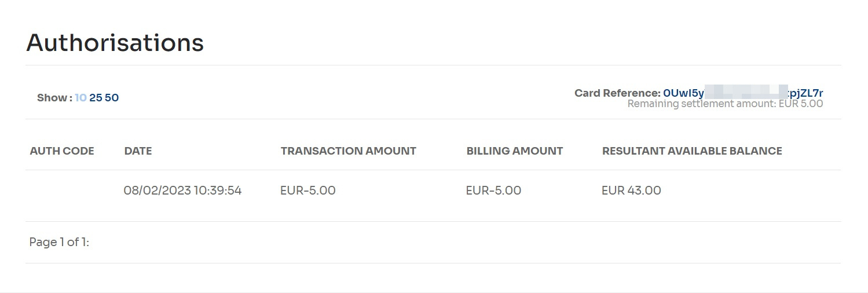This screenshot has width=868, height=293.
Task: Click the BILLING AMOUNT column header
Action: (515, 151)
